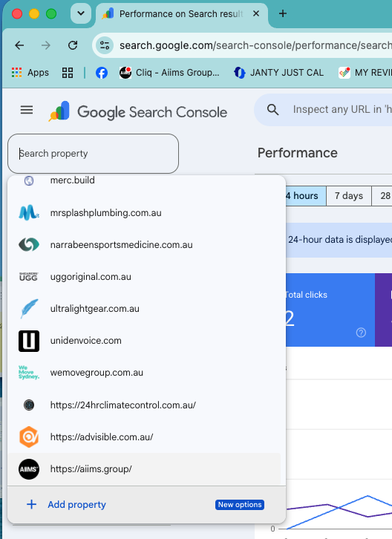Click Add property

tap(76, 505)
